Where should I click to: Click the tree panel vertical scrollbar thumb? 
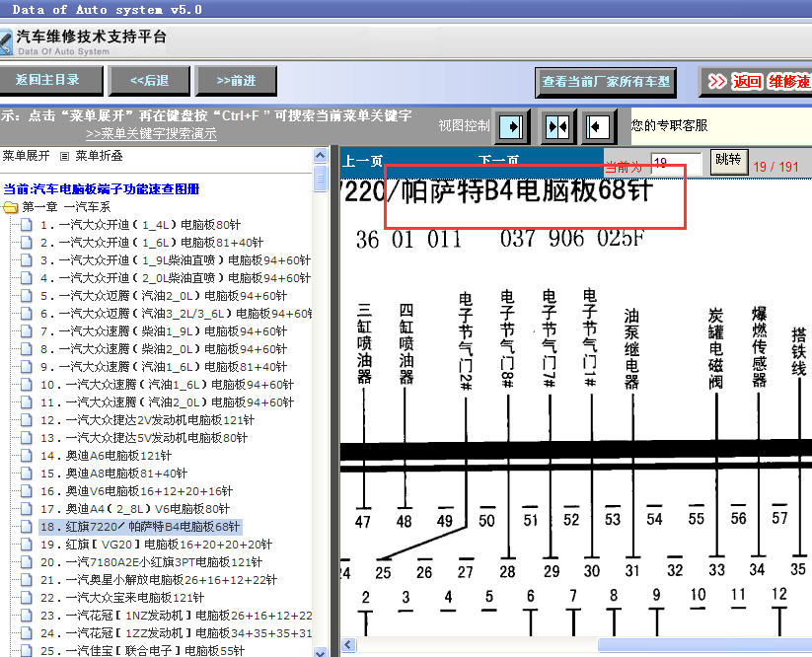tap(321, 179)
